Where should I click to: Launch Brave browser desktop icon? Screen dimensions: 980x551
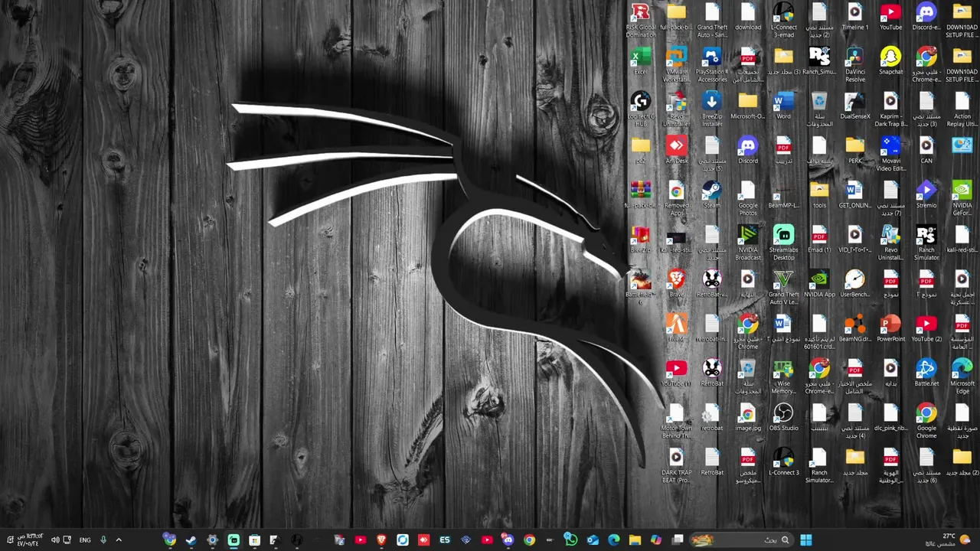676,283
